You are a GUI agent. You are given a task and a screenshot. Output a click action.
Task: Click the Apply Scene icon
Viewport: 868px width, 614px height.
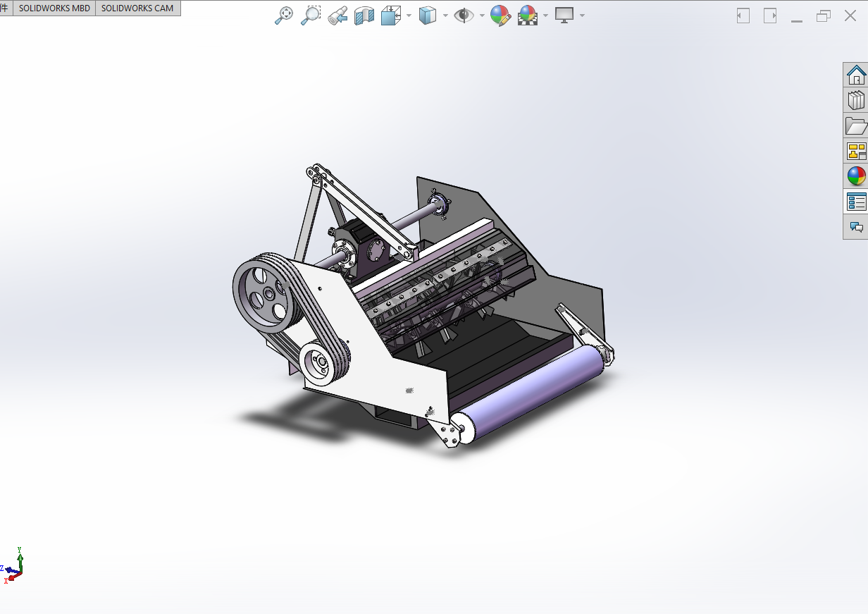click(528, 16)
